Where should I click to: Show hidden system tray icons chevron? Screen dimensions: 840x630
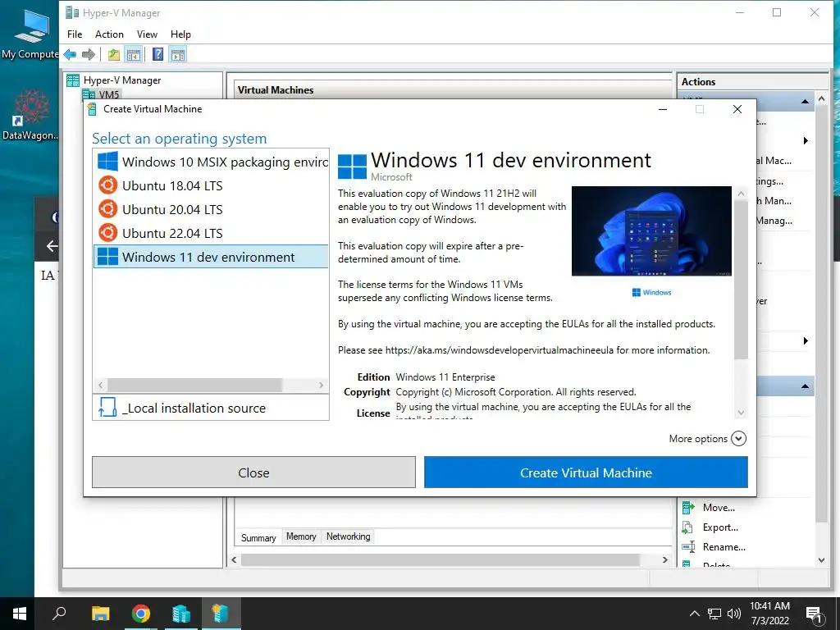694,614
